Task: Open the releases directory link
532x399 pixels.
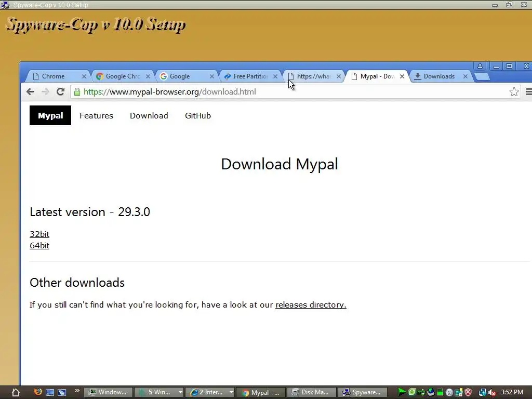Action: (311, 304)
